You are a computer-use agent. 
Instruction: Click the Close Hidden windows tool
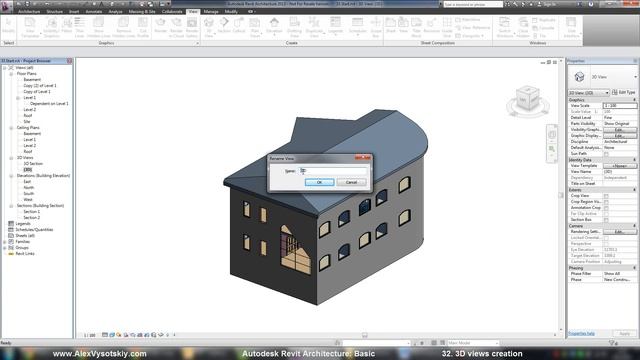click(x=523, y=28)
